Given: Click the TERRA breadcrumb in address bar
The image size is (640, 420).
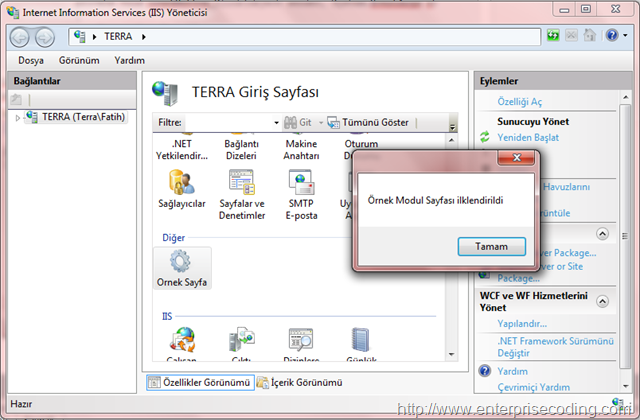Looking at the screenshot, I should 118,37.
